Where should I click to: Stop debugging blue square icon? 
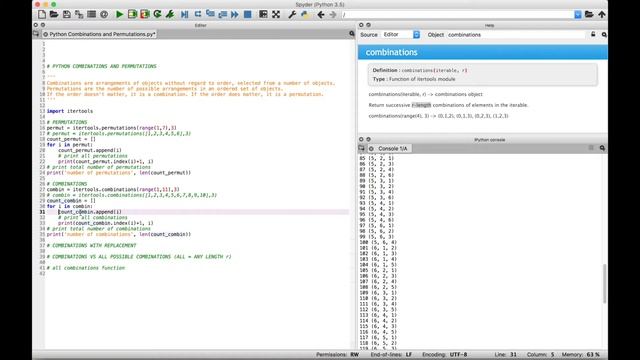247,14
